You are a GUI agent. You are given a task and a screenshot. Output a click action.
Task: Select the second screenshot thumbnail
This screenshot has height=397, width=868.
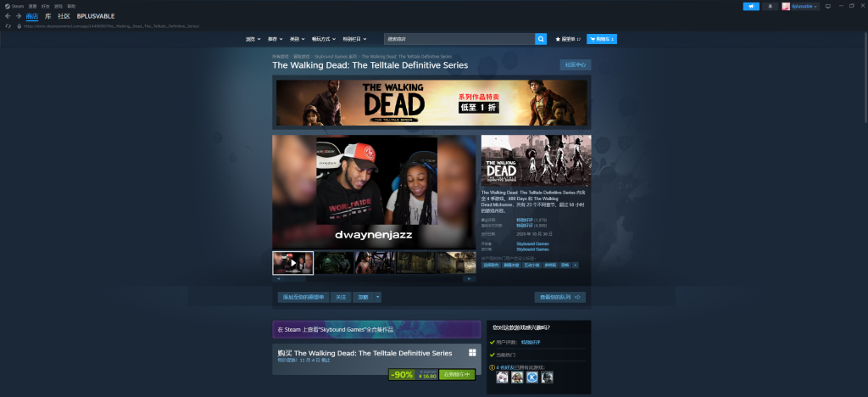[334, 263]
